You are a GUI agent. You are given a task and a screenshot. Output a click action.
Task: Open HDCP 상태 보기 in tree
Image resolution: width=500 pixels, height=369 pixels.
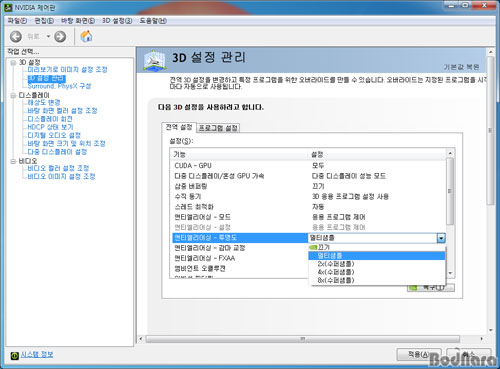(x=50, y=127)
